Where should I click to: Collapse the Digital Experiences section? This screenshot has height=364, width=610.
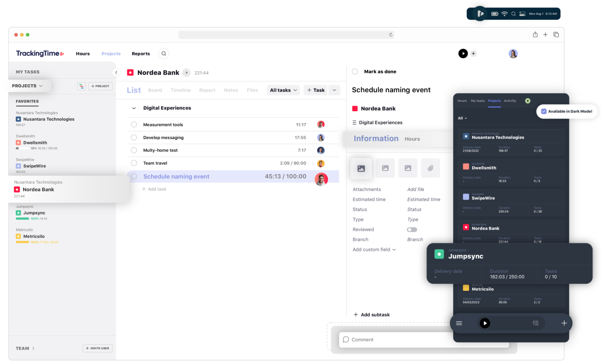click(134, 108)
